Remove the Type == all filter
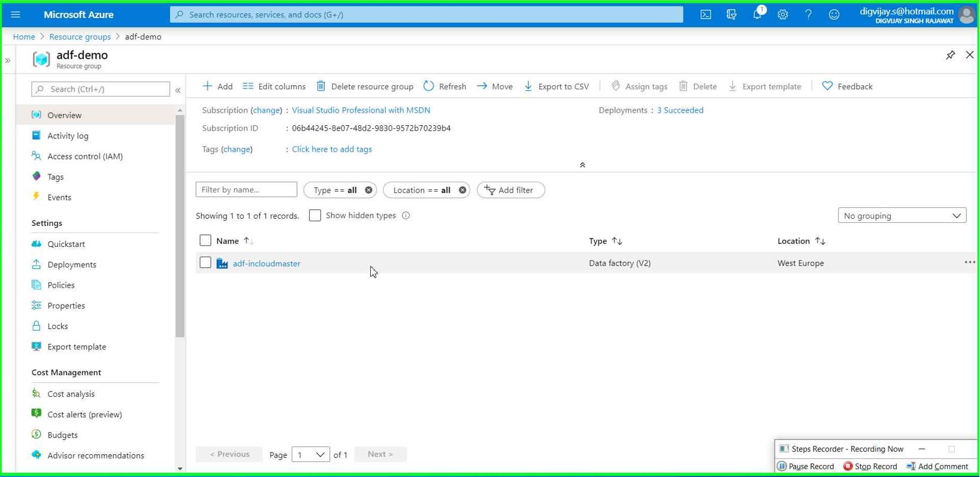 (x=369, y=190)
